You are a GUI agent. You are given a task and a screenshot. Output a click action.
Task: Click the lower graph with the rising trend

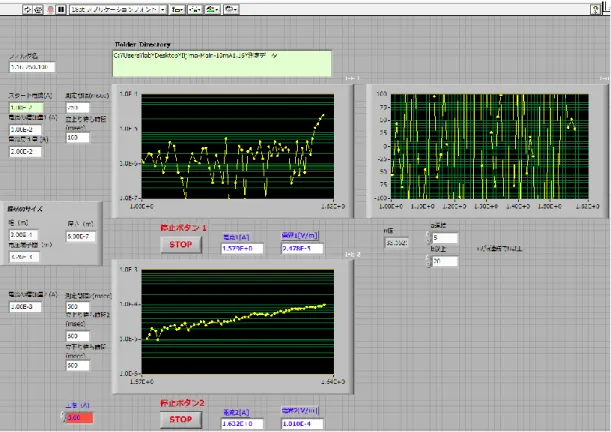[x=237, y=322]
